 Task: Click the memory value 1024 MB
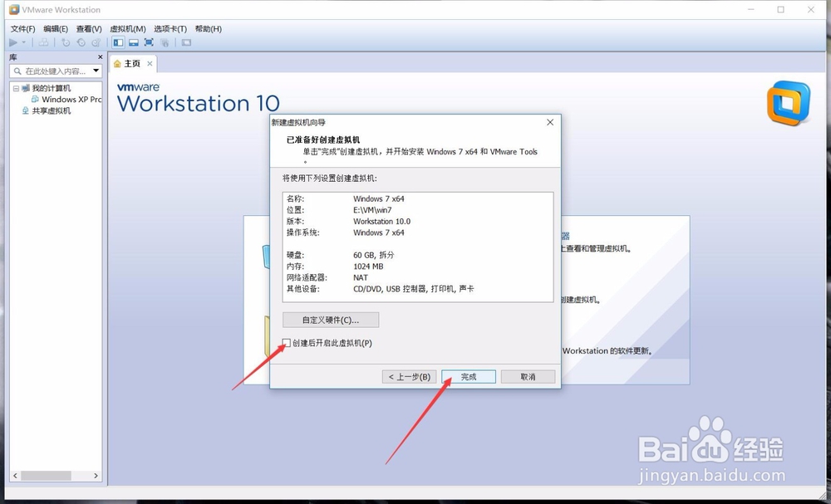368,267
